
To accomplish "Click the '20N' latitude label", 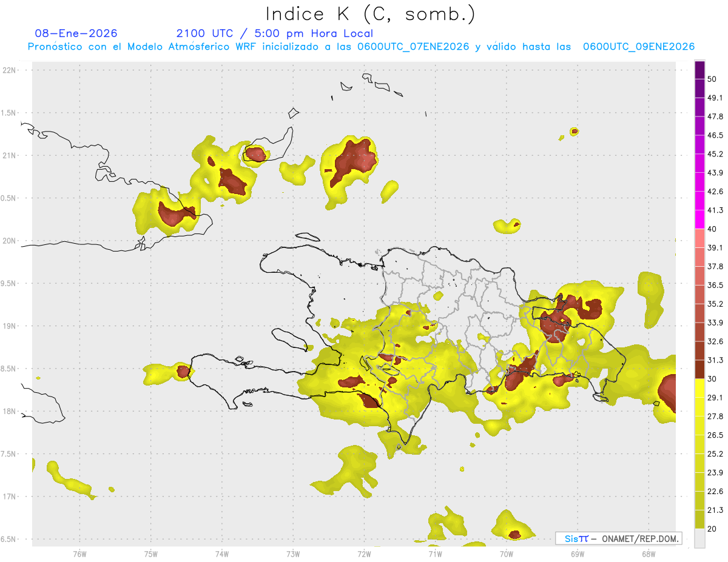I will tap(10, 241).
